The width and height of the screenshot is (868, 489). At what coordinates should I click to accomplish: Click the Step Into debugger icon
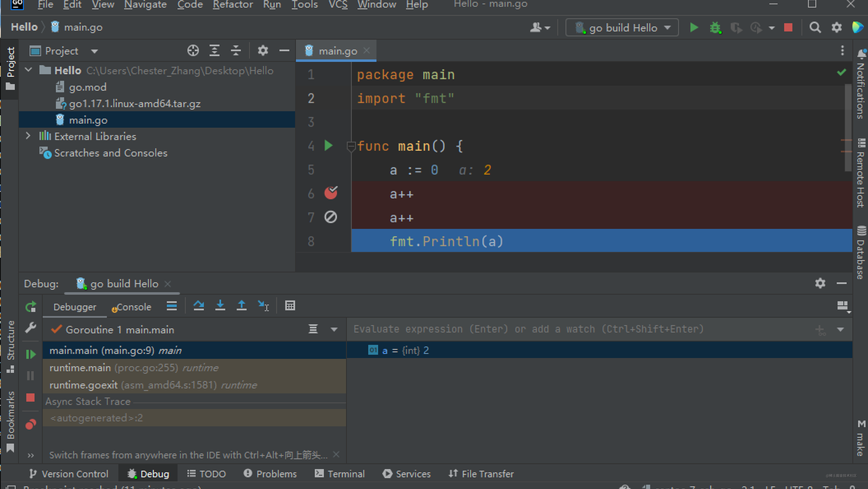coord(220,306)
